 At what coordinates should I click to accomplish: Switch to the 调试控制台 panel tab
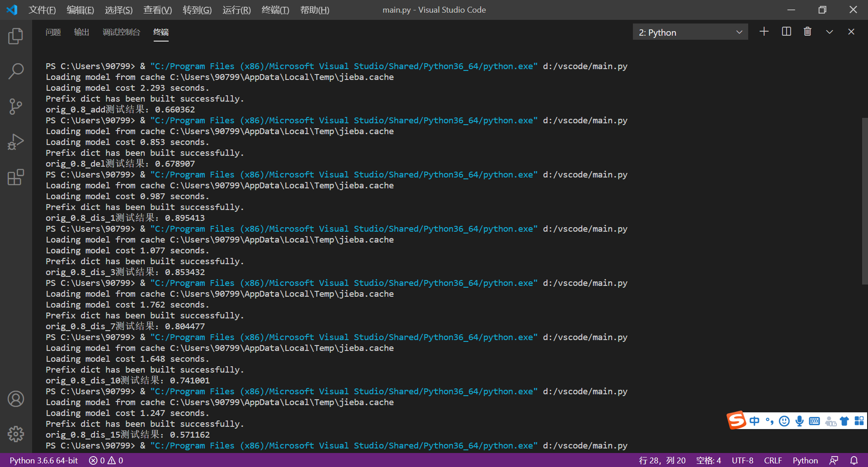coord(122,32)
